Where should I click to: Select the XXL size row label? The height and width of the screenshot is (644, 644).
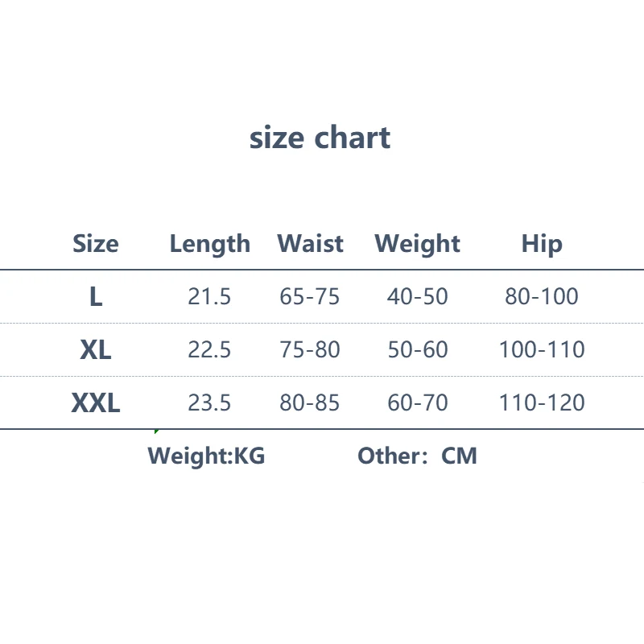[x=96, y=402]
